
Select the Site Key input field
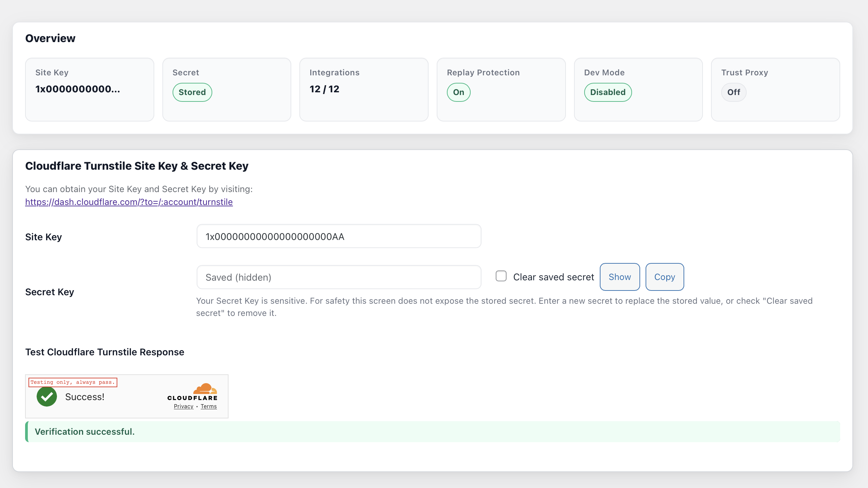coord(338,236)
